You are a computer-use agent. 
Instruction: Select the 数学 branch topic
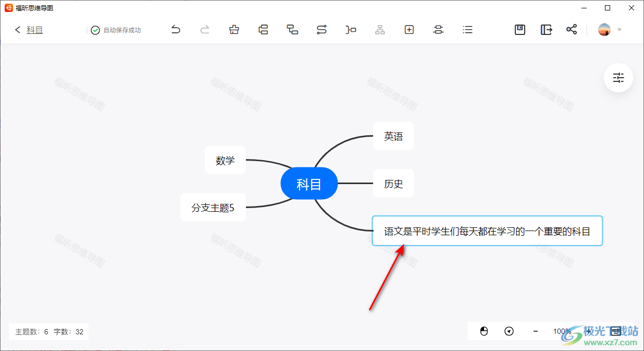pyautogui.click(x=225, y=160)
